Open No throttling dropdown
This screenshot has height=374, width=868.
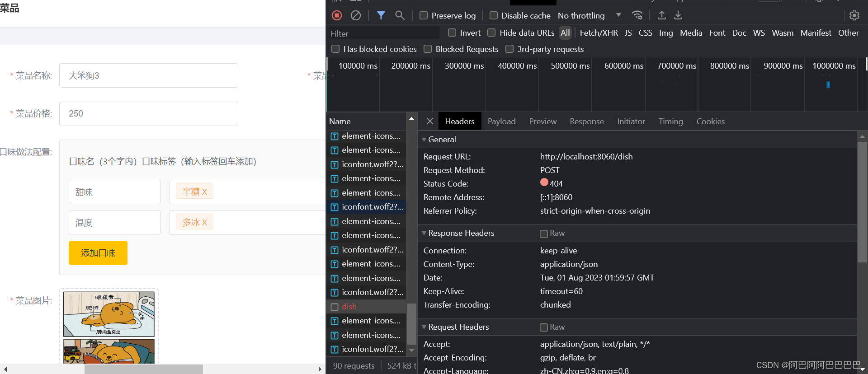point(590,15)
